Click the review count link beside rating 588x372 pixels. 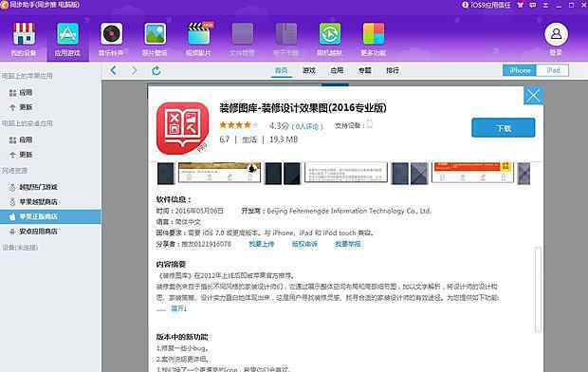point(307,126)
